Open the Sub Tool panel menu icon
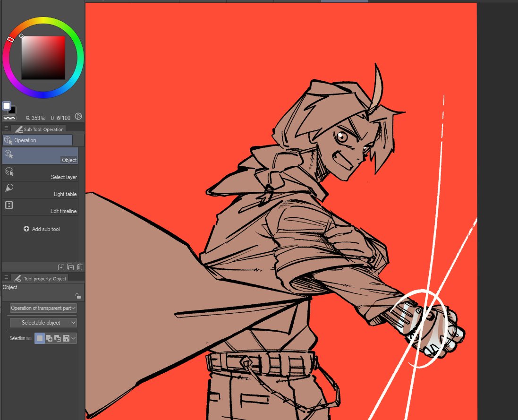This screenshot has height=420, width=518. click(x=6, y=128)
